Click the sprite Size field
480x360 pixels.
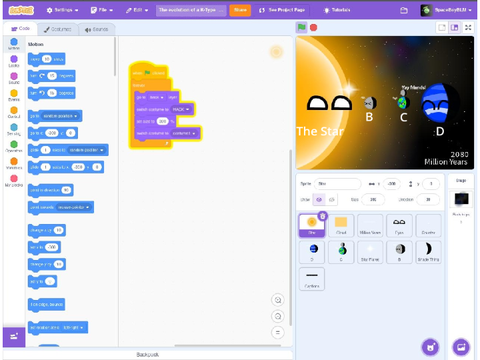point(373,199)
